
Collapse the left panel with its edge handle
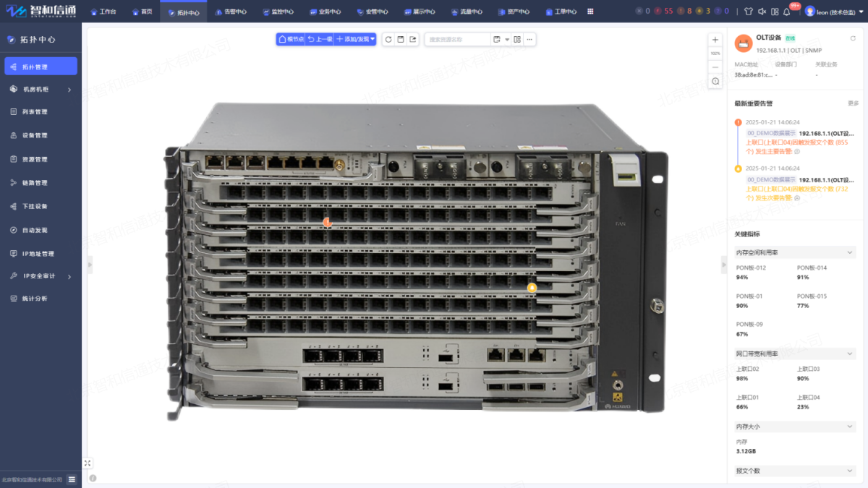[x=90, y=265]
